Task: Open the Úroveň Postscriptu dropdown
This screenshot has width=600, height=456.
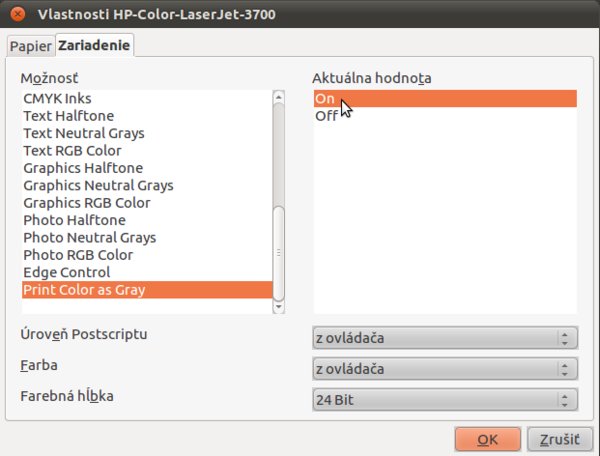Action: [x=445, y=338]
